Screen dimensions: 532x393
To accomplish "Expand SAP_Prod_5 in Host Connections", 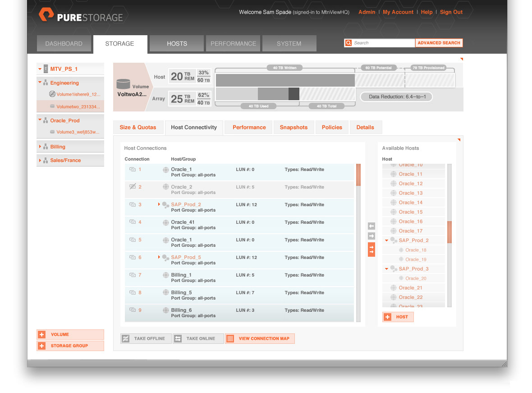I will (x=159, y=257).
